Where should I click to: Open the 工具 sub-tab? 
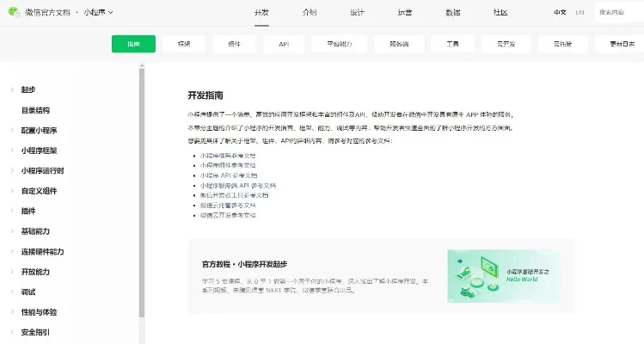pyautogui.click(x=452, y=44)
